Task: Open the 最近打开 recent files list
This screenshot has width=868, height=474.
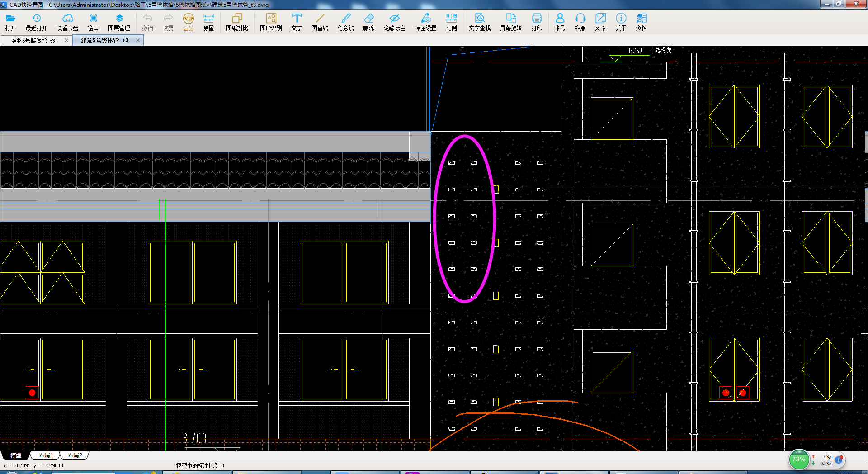Action: [36, 22]
